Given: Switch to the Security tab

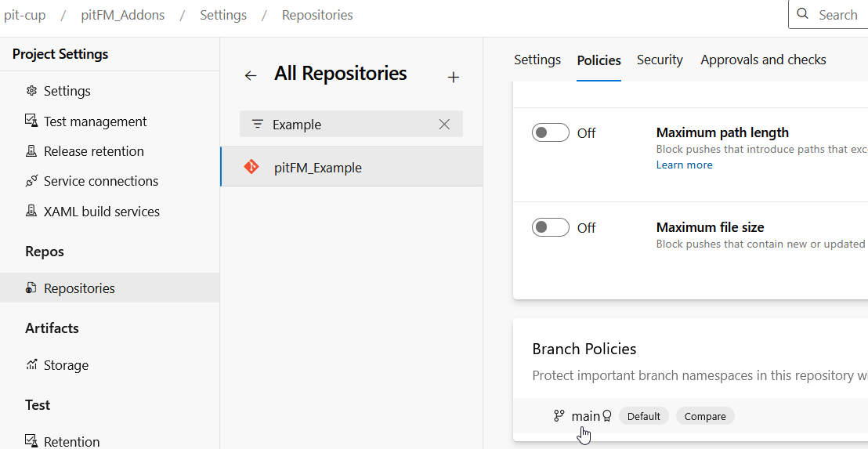Looking at the screenshot, I should click(660, 60).
